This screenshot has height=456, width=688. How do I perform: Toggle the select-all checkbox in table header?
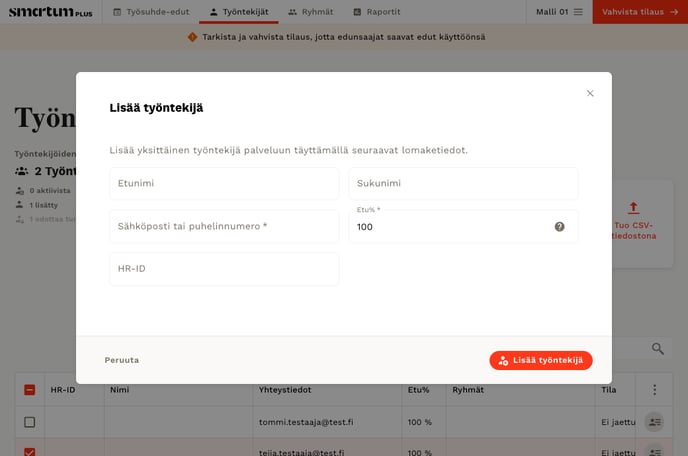(x=30, y=390)
